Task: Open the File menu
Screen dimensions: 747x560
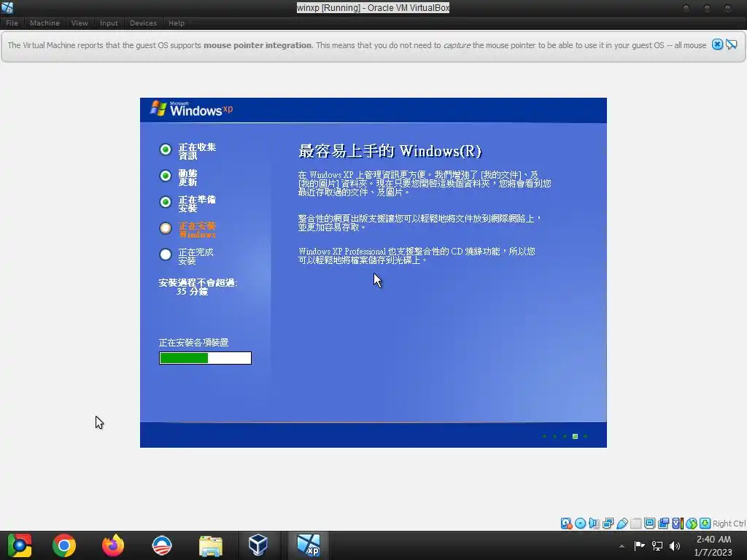Action: coord(12,23)
